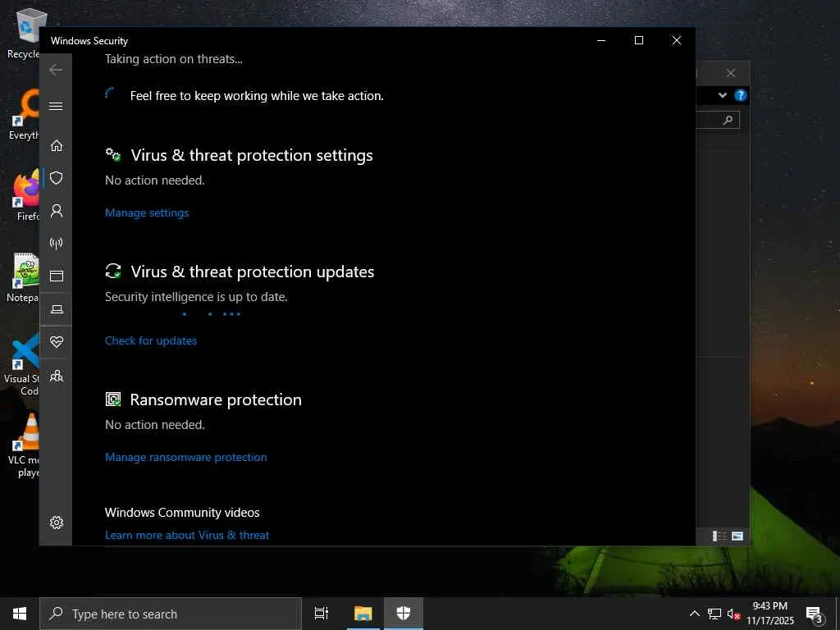Click help icon in background window
This screenshot has width=840, height=630.
(741, 95)
